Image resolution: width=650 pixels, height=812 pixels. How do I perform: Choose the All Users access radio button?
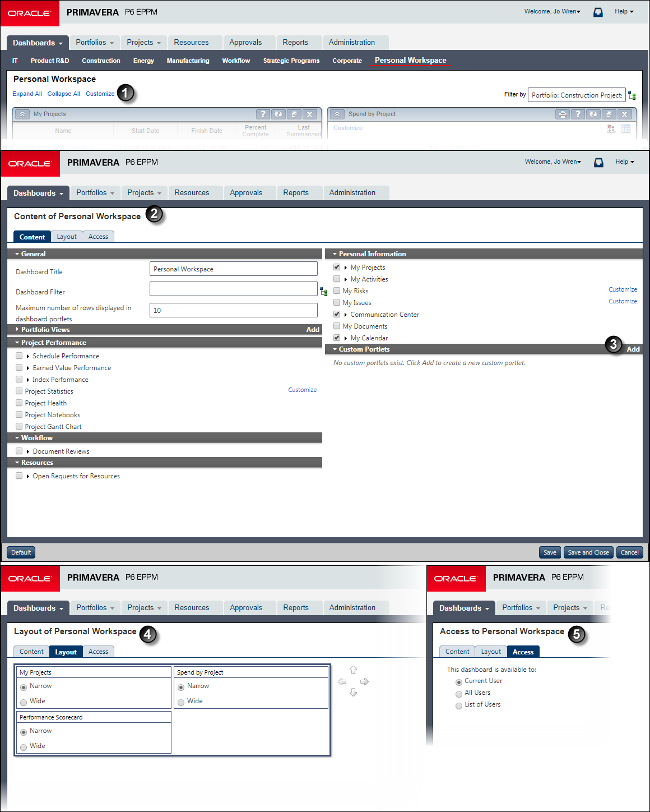click(459, 694)
